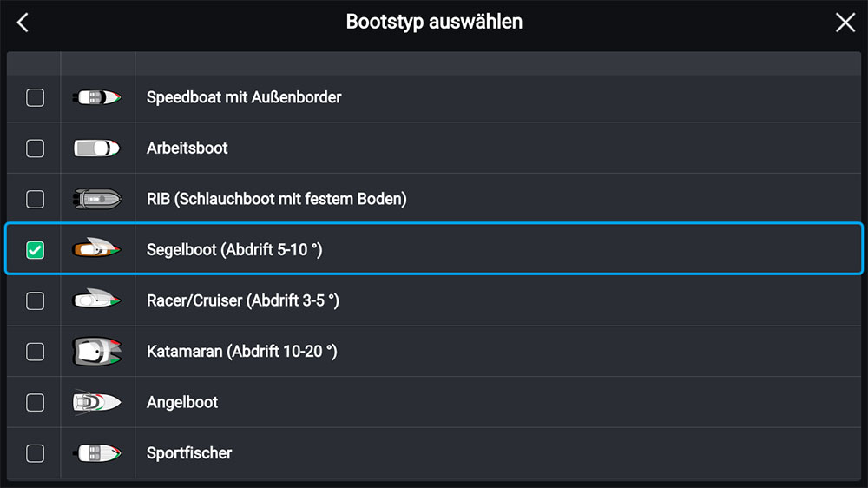This screenshot has width=868, height=488.
Task: Tick the Sportfischer checkbox
Action: (35, 453)
